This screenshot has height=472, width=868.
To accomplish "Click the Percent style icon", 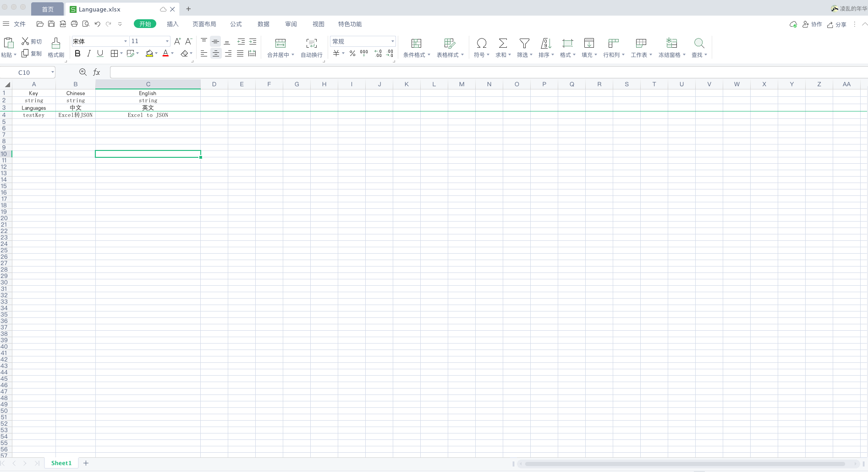I will pyautogui.click(x=352, y=53).
